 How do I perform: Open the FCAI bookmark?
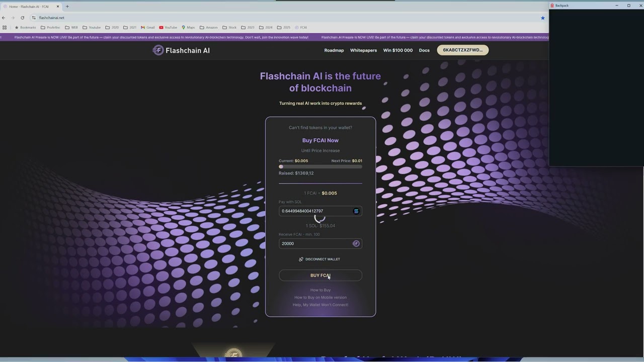(x=300, y=28)
